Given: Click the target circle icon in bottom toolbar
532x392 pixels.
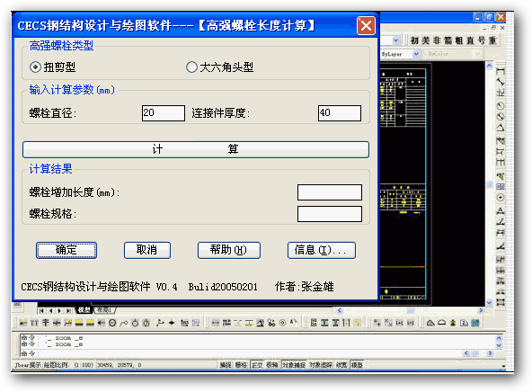Looking at the screenshot, I should [x=282, y=323].
